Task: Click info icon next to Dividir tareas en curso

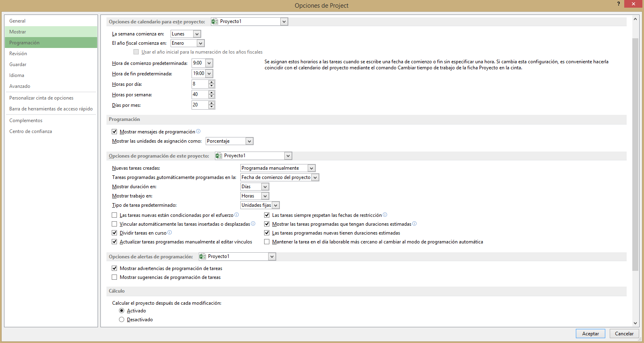Action: pos(170,233)
